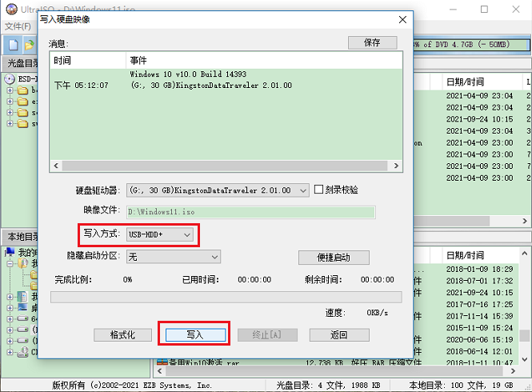
Task: Click the 保存 button
Action: pyautogui.click(x=372, y=42)
